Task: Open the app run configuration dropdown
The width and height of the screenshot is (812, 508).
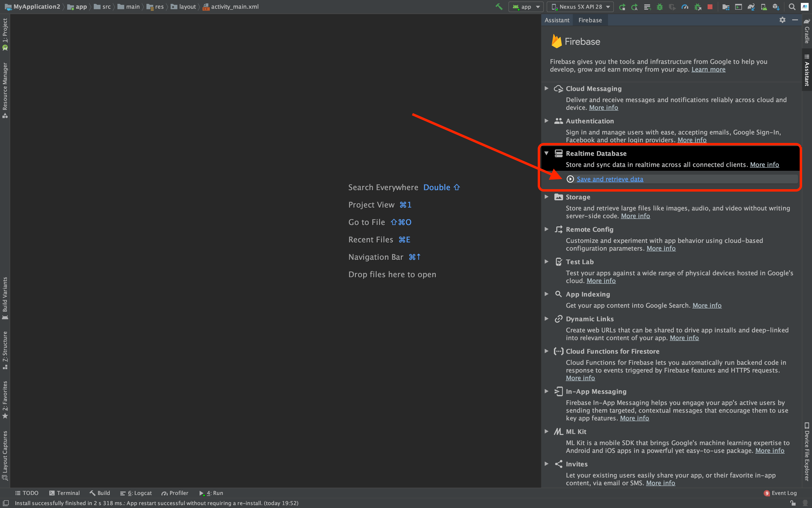Action: (x=526, y=7)
